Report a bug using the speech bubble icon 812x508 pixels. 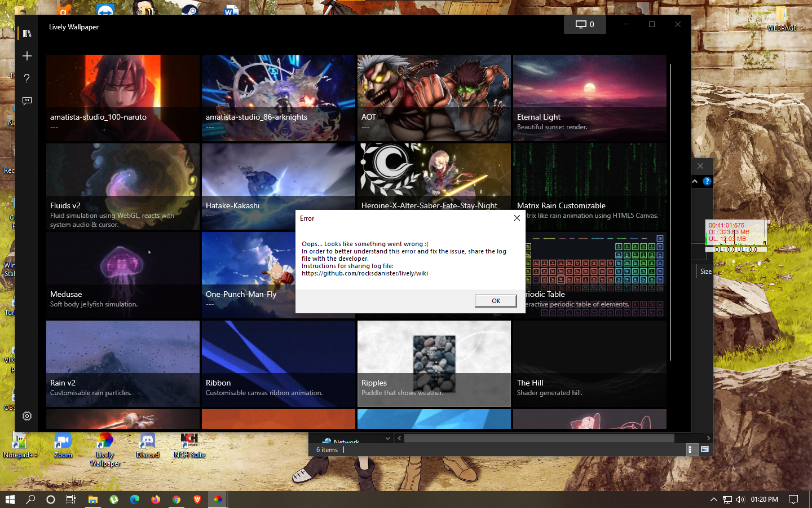pyautogui.click(x=27, y=101)
